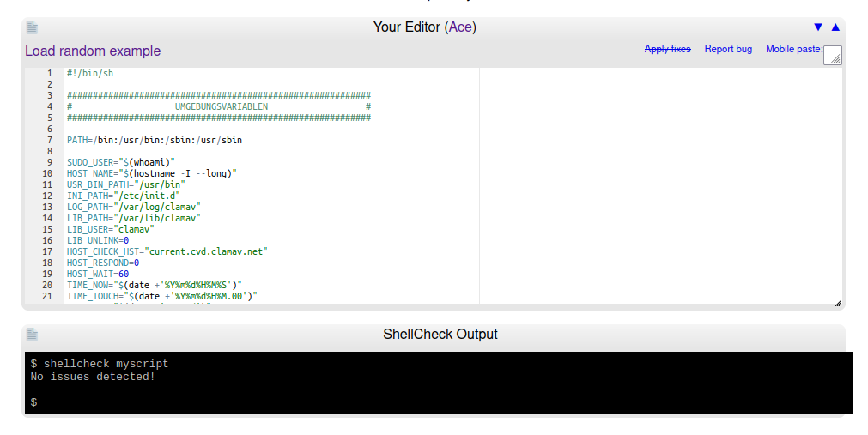Click the TIME_NOW date line
This screenshot has height=435, width=868.
click(155, 285)
